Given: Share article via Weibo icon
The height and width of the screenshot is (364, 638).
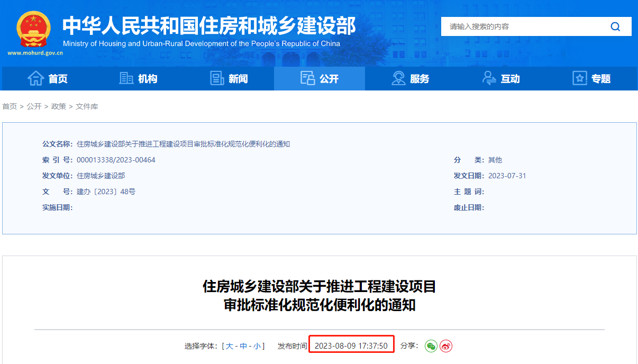Looking at the screenshot, I should click(x=446, y=346).
